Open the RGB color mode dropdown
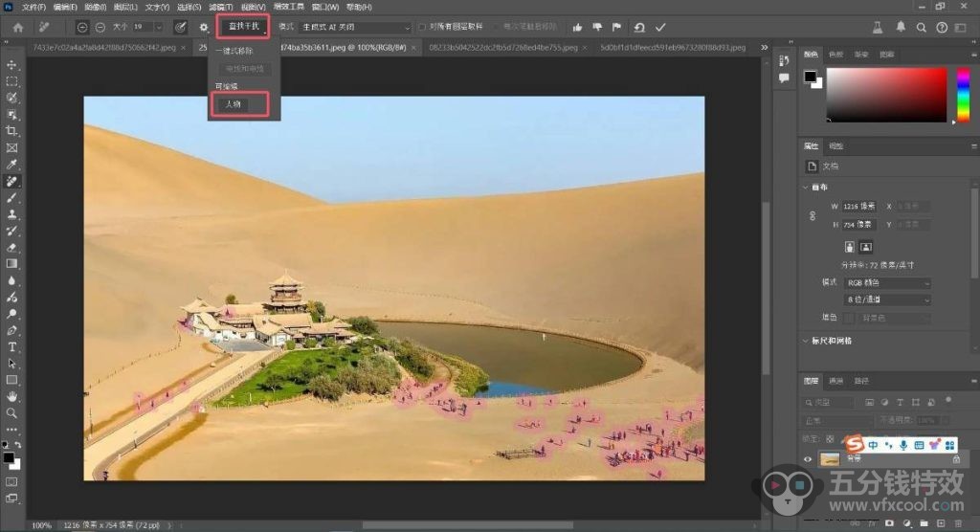980x532 pixels. 887,283
